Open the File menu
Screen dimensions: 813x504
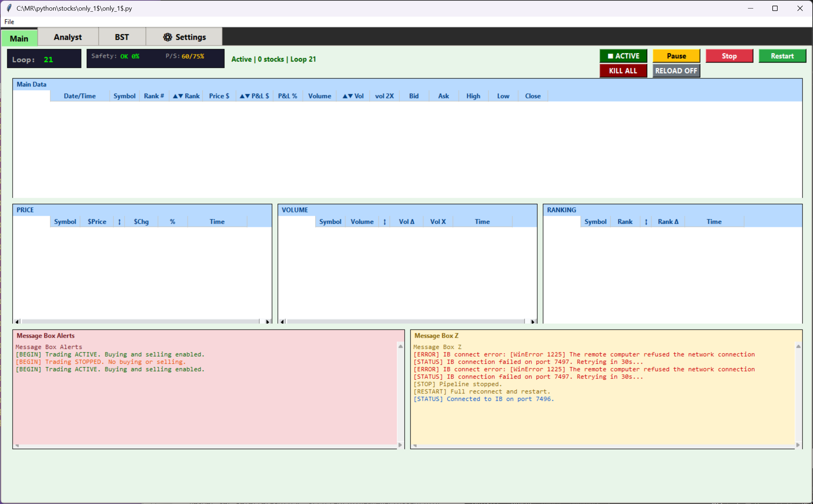[9, 22]
